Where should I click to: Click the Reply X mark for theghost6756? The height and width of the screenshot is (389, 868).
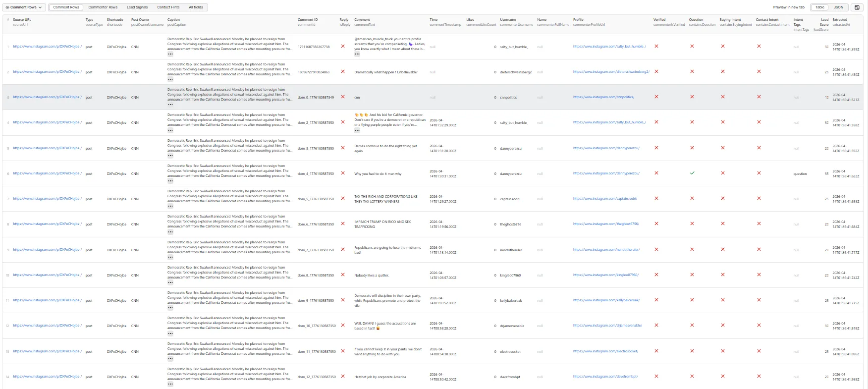[343, 223]
